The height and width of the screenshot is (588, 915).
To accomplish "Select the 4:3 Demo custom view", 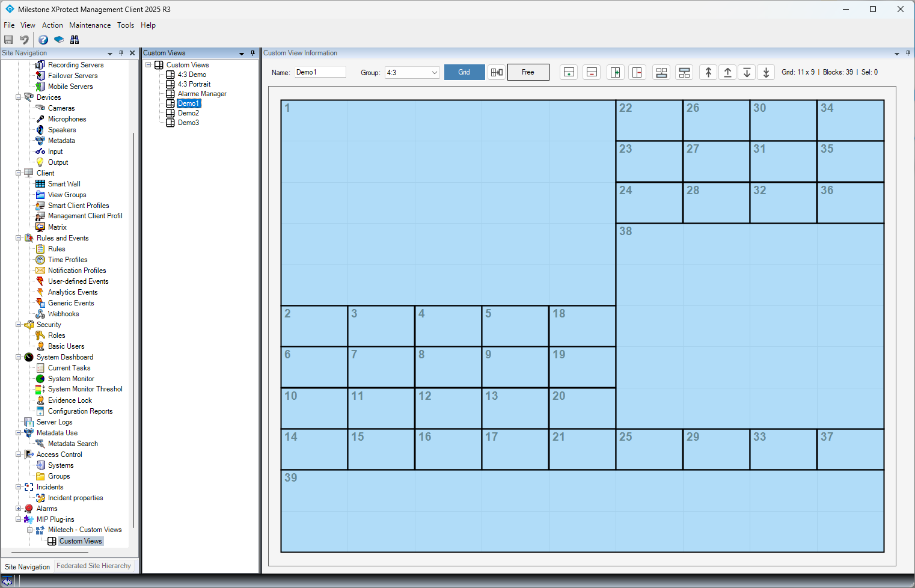I will pos(192,75).
